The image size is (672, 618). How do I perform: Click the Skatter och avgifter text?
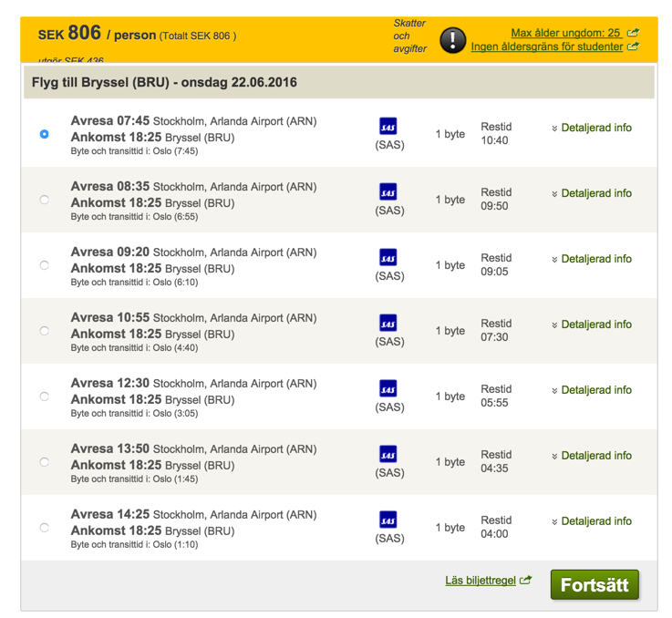tap(409, 36)
